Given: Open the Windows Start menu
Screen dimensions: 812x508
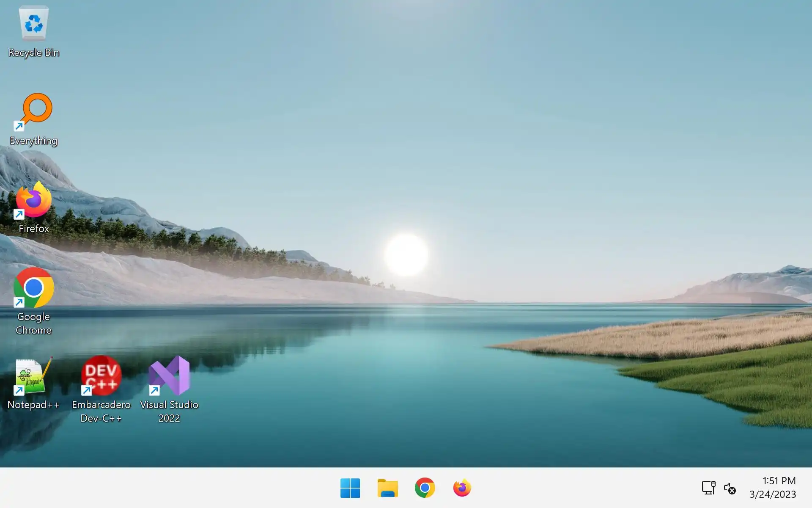Looking at the screenshot, I should pyautogui.click(x=350, y=488).
